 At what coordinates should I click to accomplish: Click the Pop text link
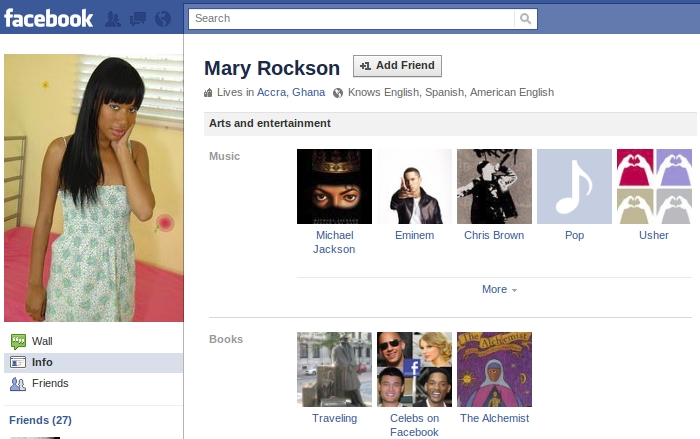pyautogui.click(x=574, y=235)
